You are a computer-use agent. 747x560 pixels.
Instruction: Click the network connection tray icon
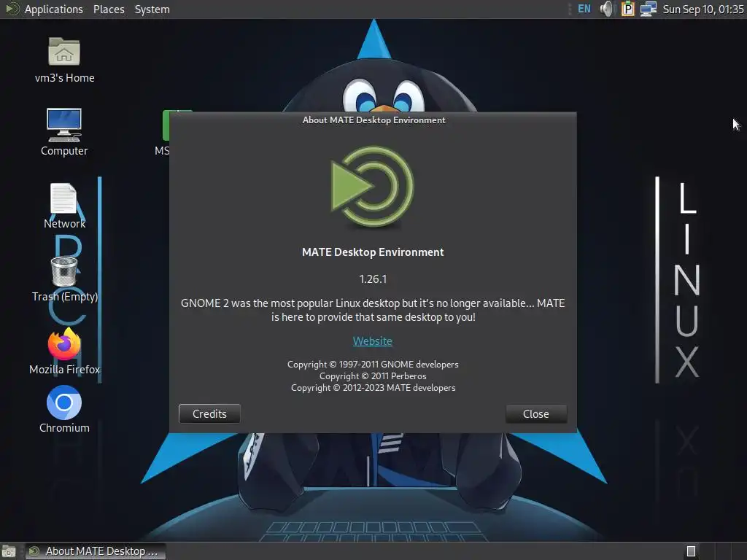[x=648, y=9]
